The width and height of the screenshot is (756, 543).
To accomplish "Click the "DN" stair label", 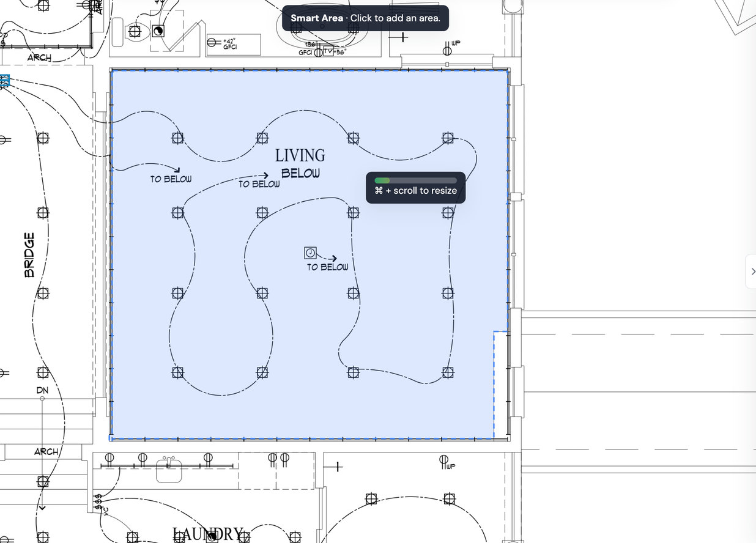I will [42, 390].
